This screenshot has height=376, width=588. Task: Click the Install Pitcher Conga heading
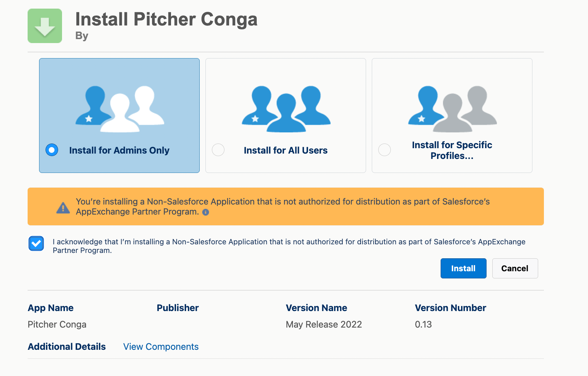166,19
